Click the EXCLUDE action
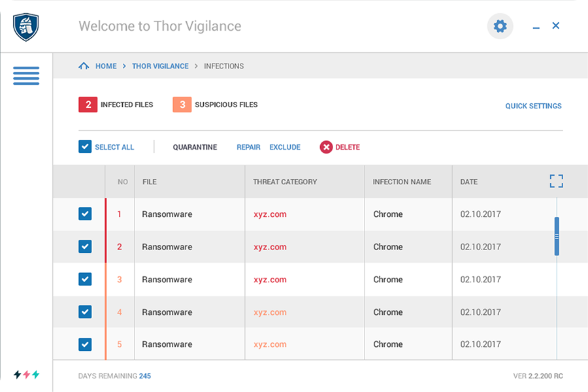 click(285, 147)
